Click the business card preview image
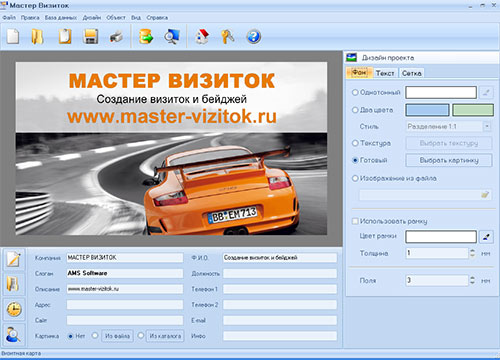 (x=171, y=149)
